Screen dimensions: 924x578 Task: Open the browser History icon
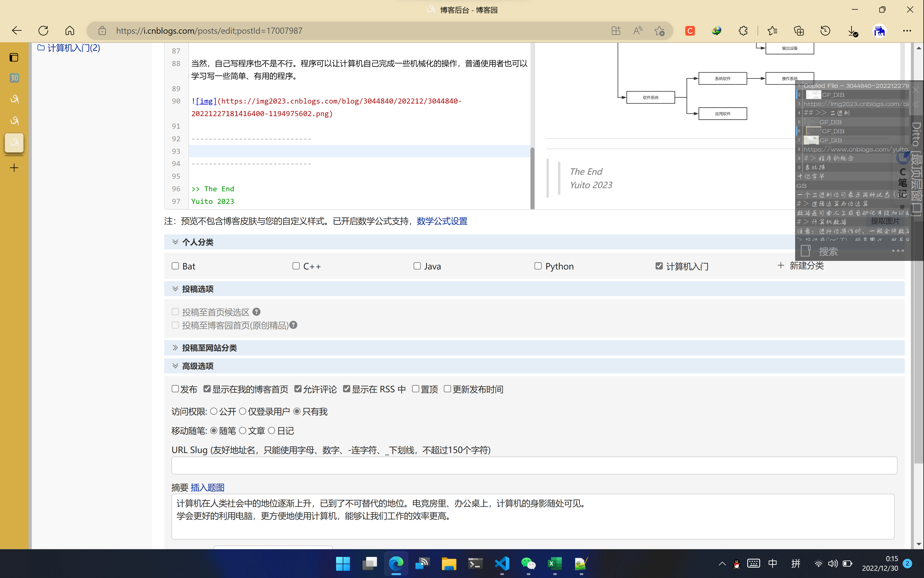(825, 31)
